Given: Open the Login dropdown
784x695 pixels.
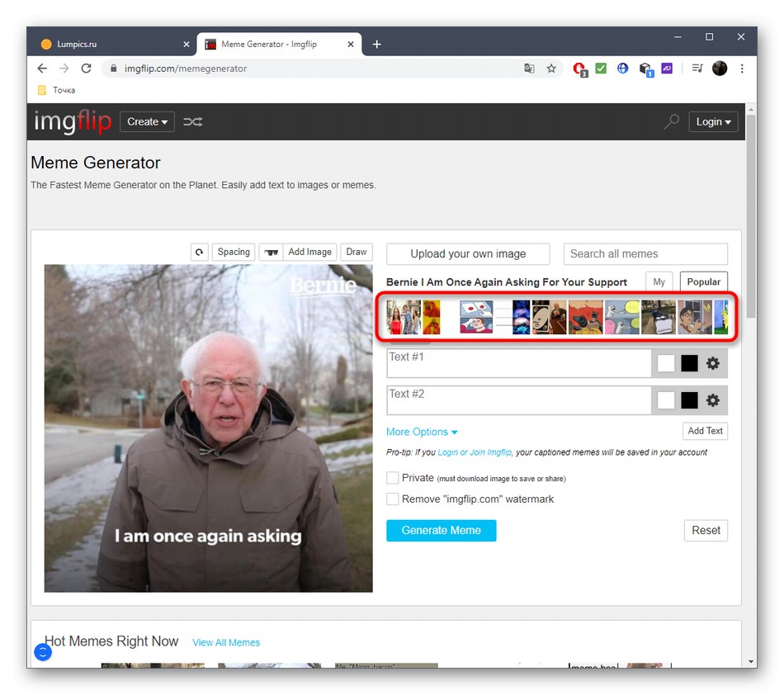Looking at the screenshot, I should pos(713,122).
